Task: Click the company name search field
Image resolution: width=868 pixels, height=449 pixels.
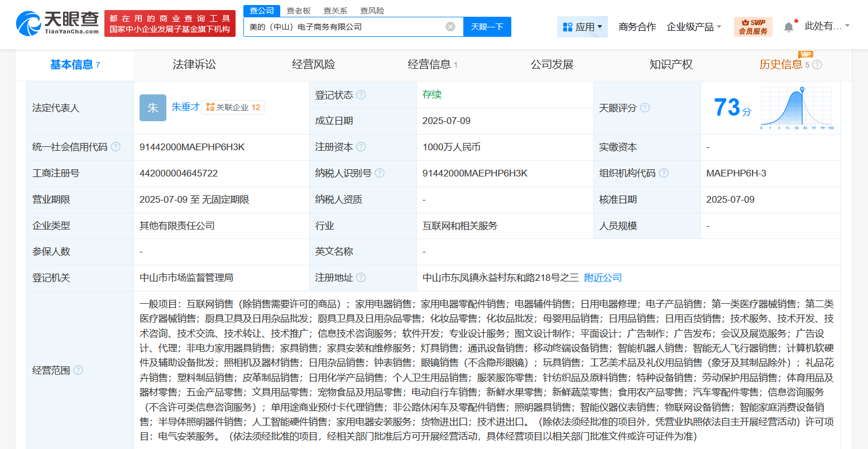Action: [x=343, y=27]
